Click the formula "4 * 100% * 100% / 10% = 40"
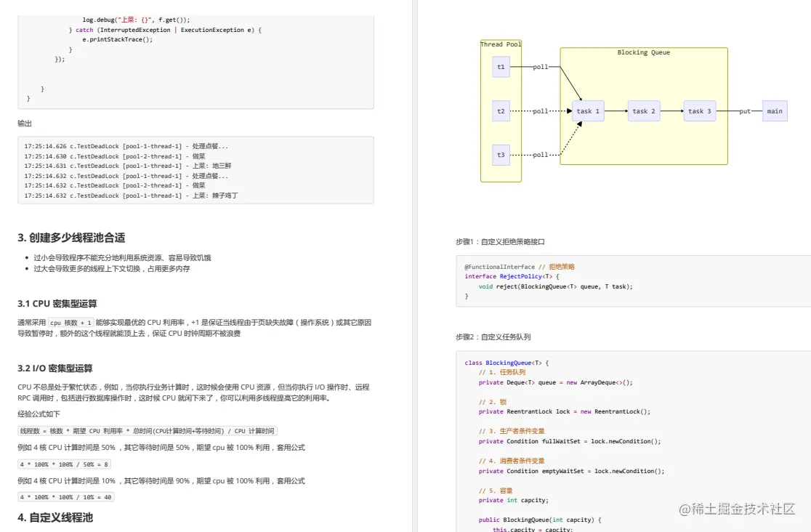Screen dimensions: 811x532 (65, 497)
